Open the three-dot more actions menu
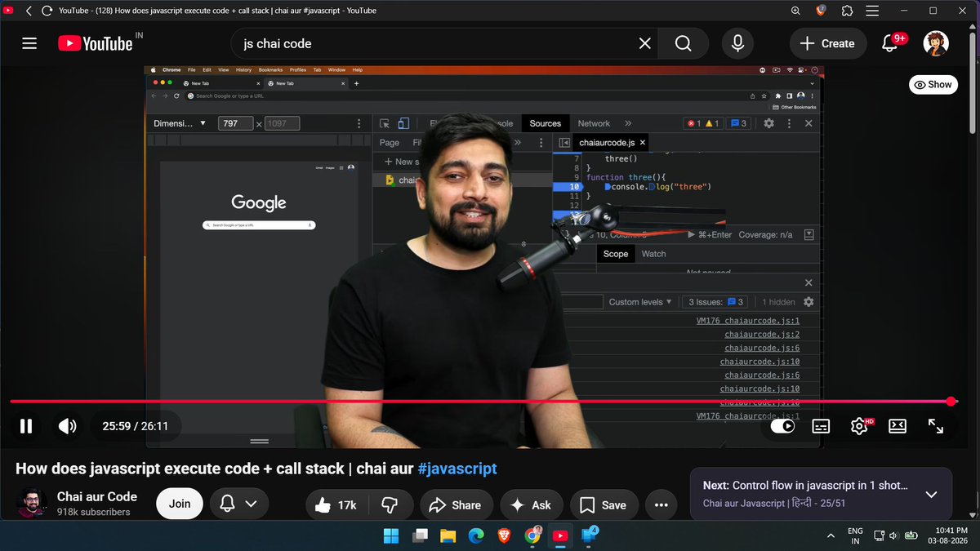 pyautogui.click(x=661, y=505)
